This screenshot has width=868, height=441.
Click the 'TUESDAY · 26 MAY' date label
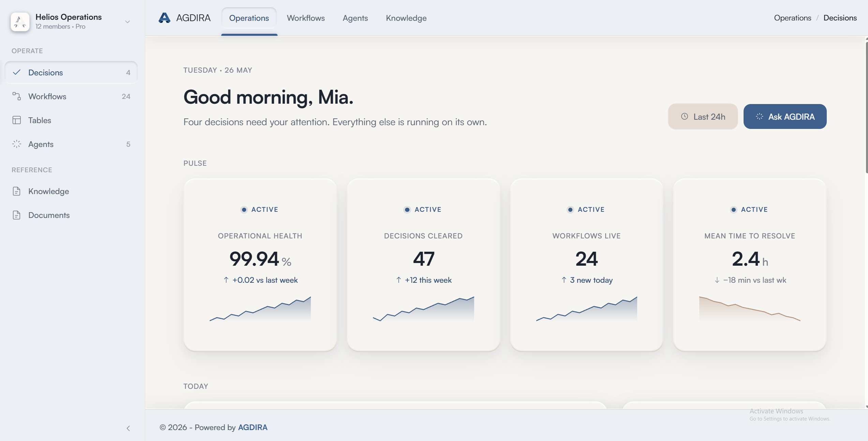(218, 70)
